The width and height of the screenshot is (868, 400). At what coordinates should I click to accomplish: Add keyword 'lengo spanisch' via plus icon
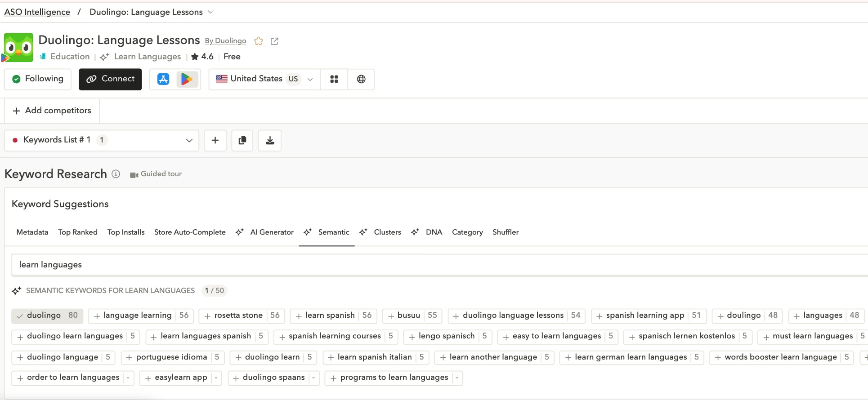[x=412, y=337]
